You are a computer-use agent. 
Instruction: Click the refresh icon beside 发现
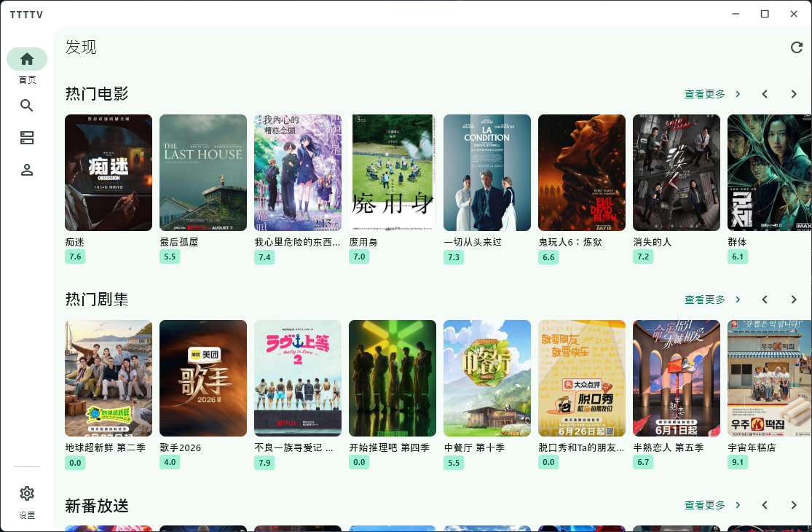point(797,47)
